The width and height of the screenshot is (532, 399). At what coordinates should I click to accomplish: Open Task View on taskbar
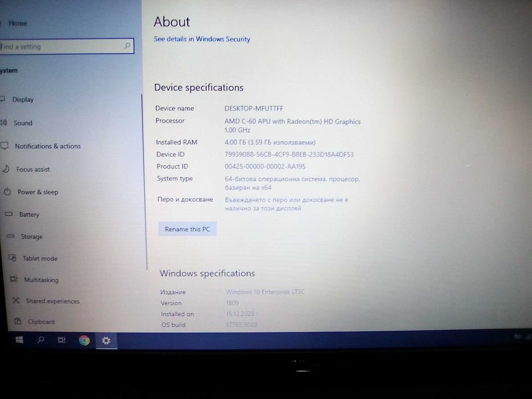(x=62, y=340)
